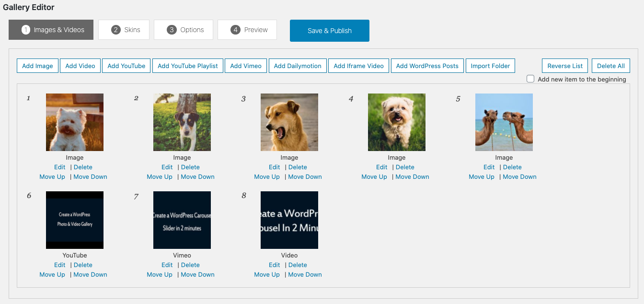Reverse the gallery list order

coord(565,66)
